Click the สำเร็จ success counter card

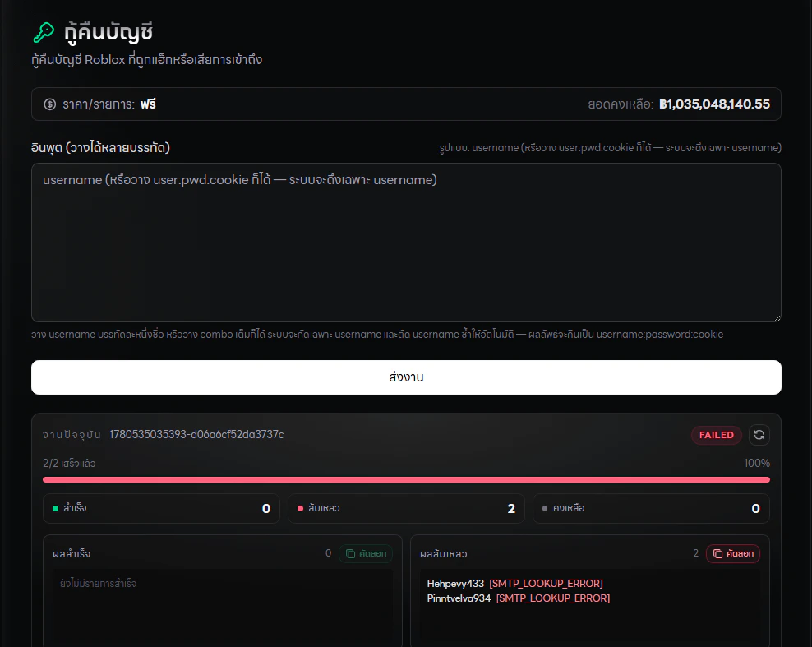tap(162, 508)
